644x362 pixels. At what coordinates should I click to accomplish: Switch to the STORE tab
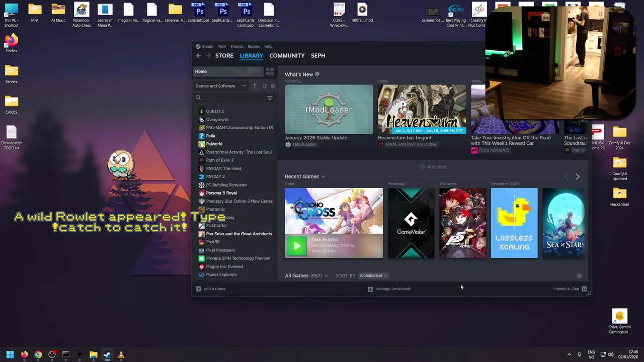[224, 56]
